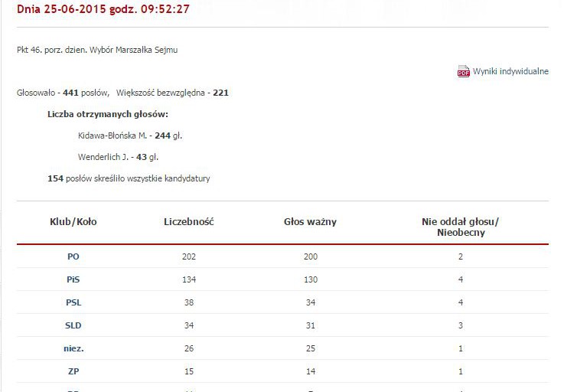This screenshot has width=564, height=392.
Task: Click PO's Liczebność value 202
Action: 189,256
